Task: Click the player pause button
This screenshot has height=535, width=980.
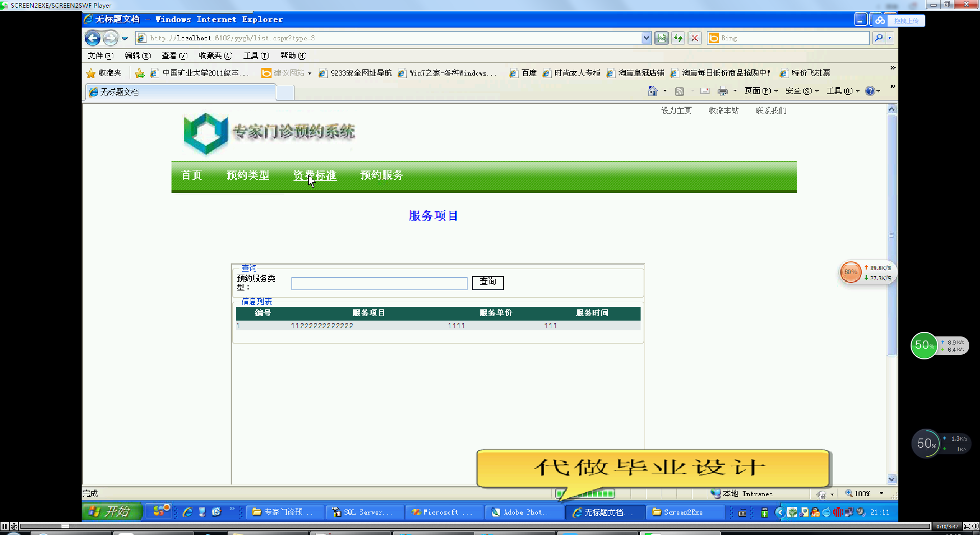Action: tap(5, 526)
